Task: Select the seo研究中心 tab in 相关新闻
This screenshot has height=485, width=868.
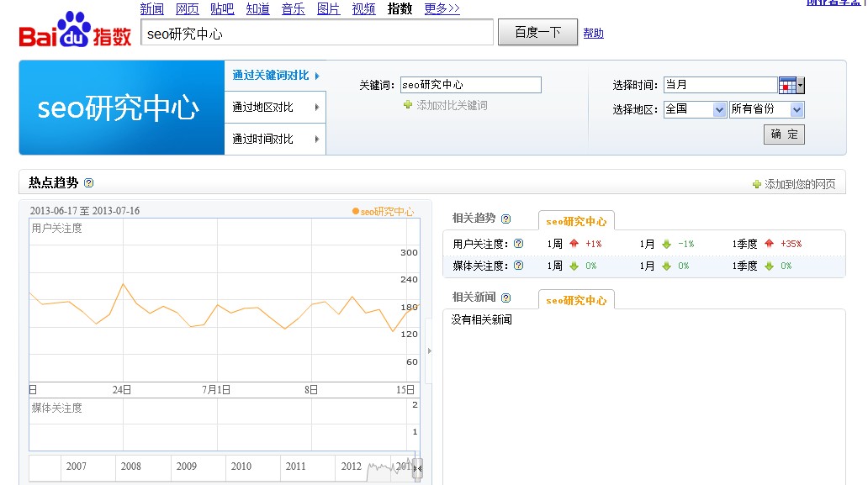Action: point(577,298)
